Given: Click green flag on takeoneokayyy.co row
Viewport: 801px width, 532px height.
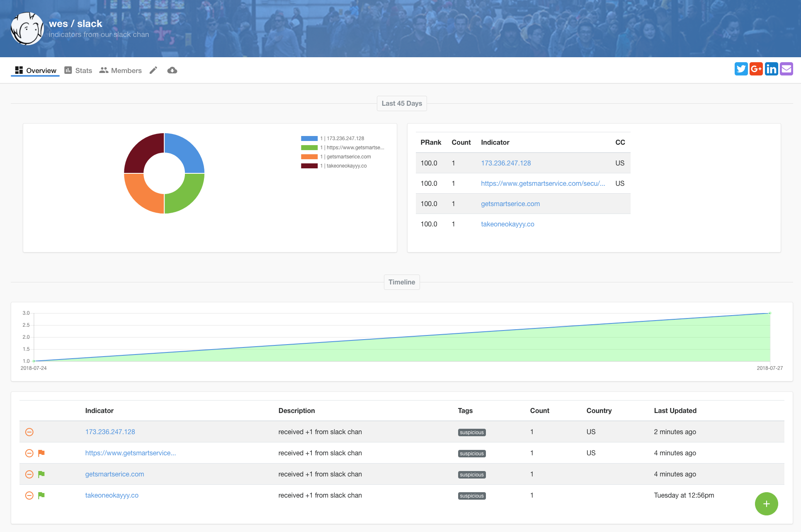Looking at the screenshot, I should click(x=41, y=496).
